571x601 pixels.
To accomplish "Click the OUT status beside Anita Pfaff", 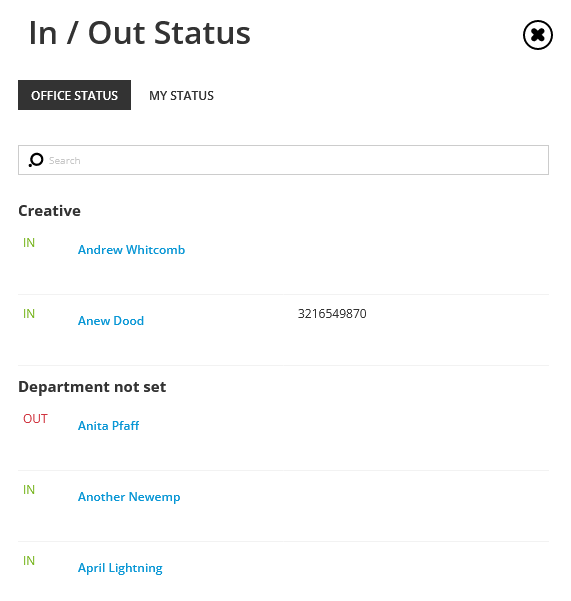I will 35,419.
